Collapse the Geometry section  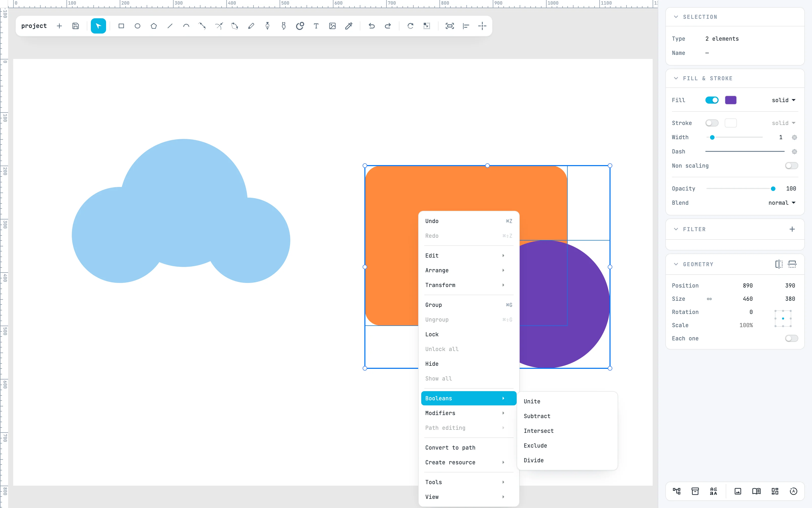tap(676, 264)
